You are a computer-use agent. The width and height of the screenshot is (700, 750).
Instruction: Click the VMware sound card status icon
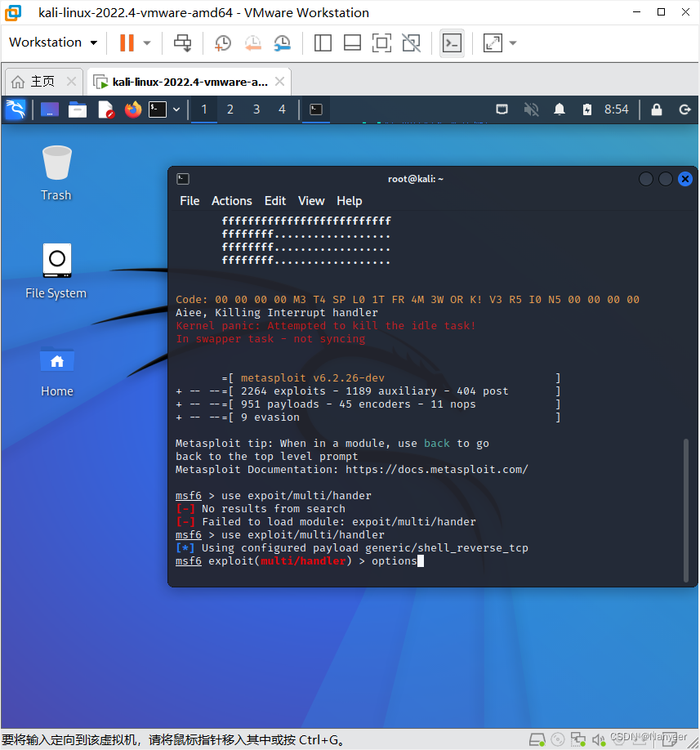coord(598,740)
